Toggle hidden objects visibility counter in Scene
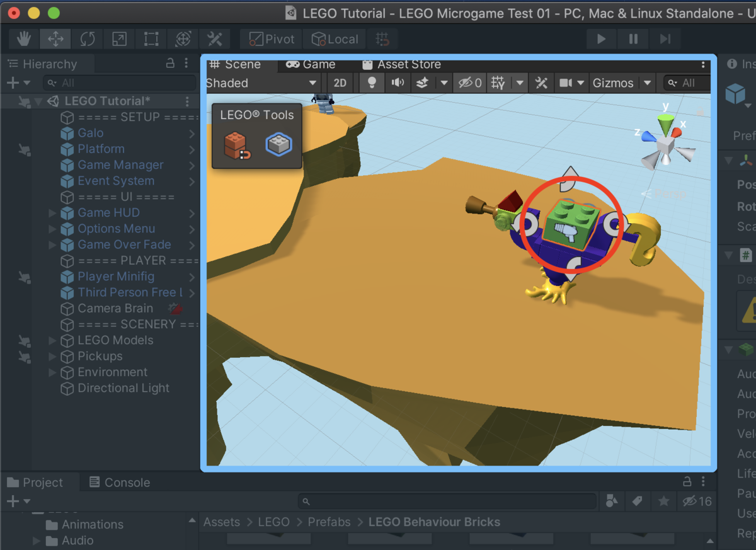 (x=471, y=83)
